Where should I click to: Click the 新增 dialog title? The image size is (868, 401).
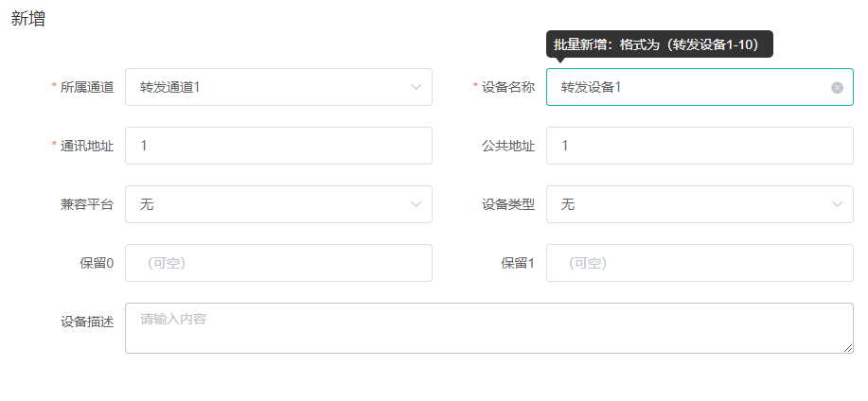coord(28,19)
